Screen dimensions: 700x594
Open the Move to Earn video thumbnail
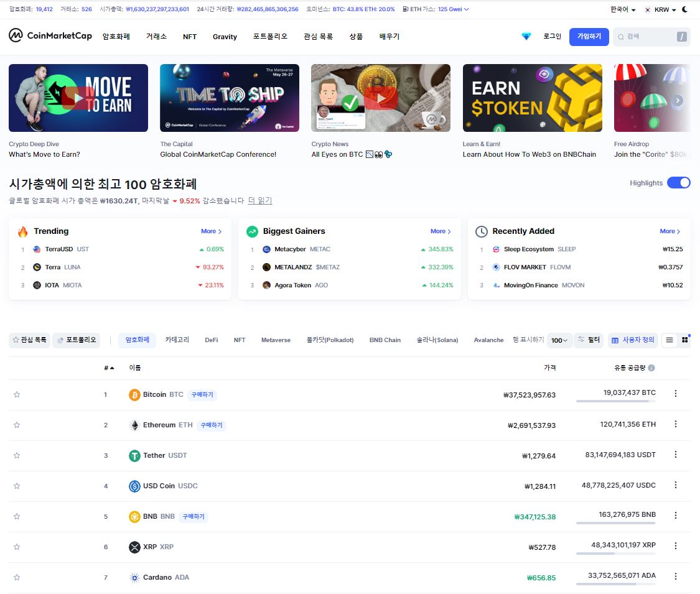78,98
